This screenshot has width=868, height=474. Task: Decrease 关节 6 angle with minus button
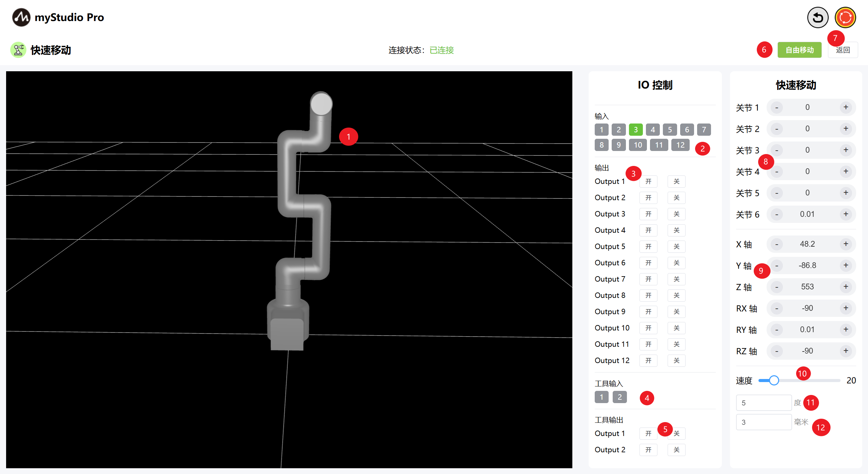[x=777, y=214]
